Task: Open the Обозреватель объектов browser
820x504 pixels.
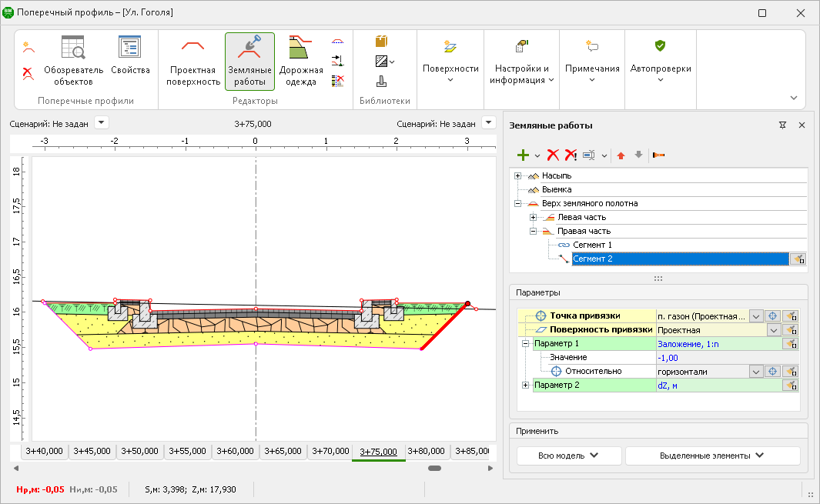Action: [73, 61]
